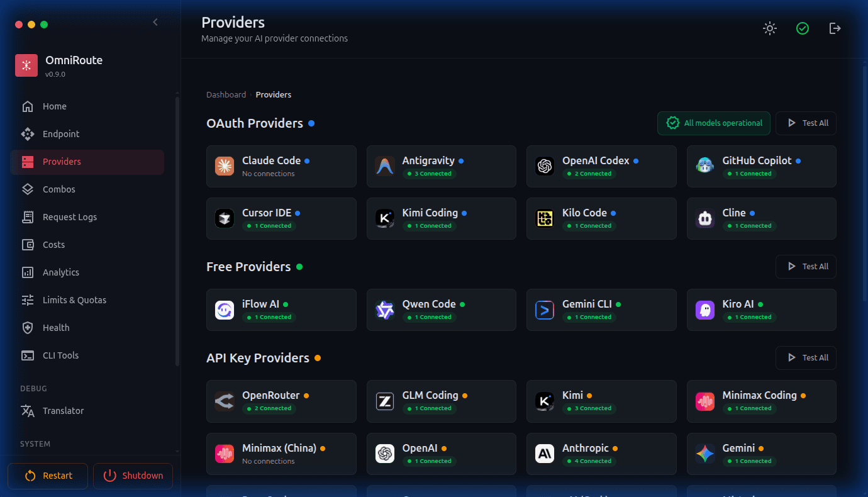Click 'No connections' under Minimax (China)
The height and width of the screenshot is (497, 868).
click(269, 461)
